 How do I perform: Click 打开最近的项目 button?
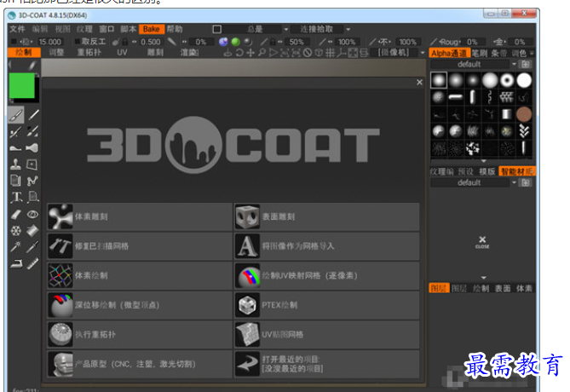[x=326, y=364]
